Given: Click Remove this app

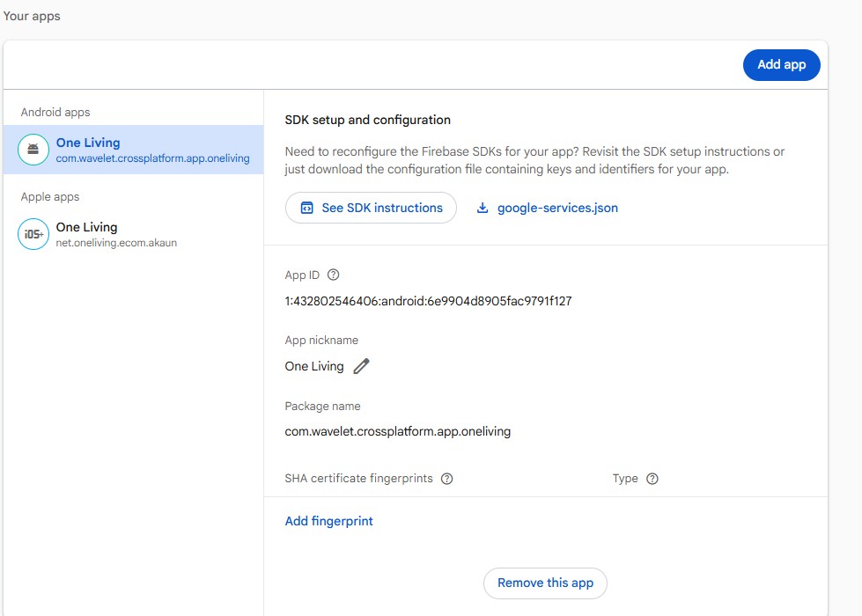Looking at the screenshot, I should tap(545, 583).
